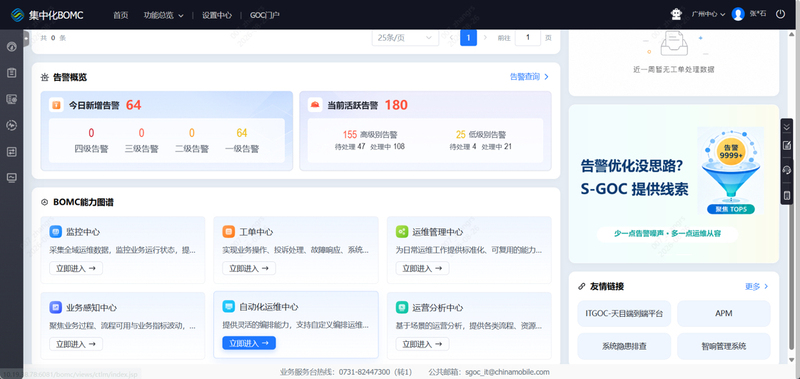Viewport: 800px width, 379px height.
Task: Click the 友情链接 chain icon
Action: point(581,287)
